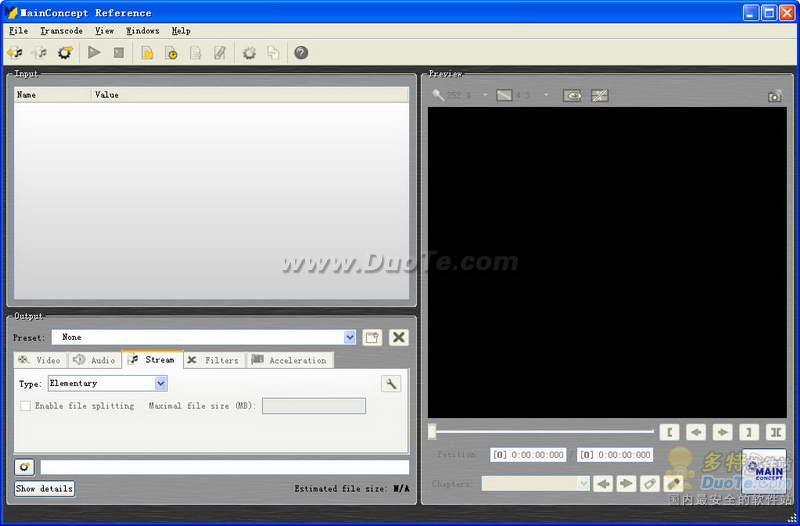The height and width of the screenshot is (526, 800).
Task: Open the Transcode menu
Action: [x=61, y=31]
